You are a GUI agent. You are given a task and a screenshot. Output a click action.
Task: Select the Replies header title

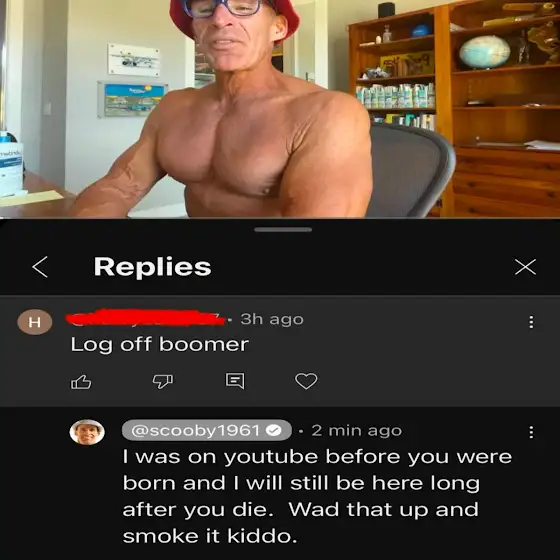coord(152,266)
